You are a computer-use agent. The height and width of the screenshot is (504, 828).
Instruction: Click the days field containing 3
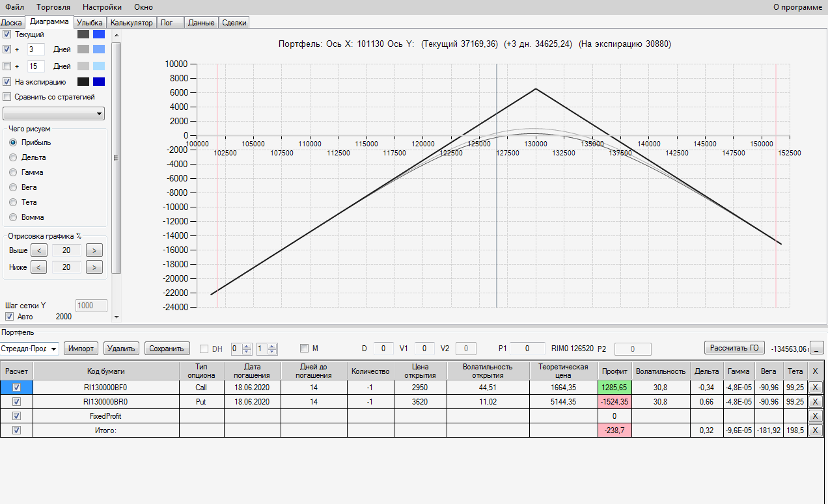point(36,49)
